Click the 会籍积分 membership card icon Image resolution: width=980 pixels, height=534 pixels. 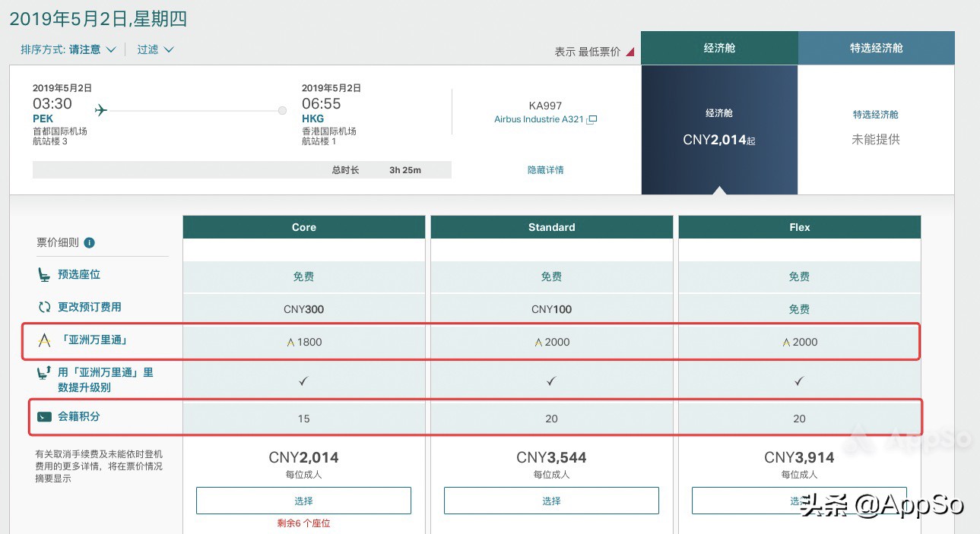[43, 418]
